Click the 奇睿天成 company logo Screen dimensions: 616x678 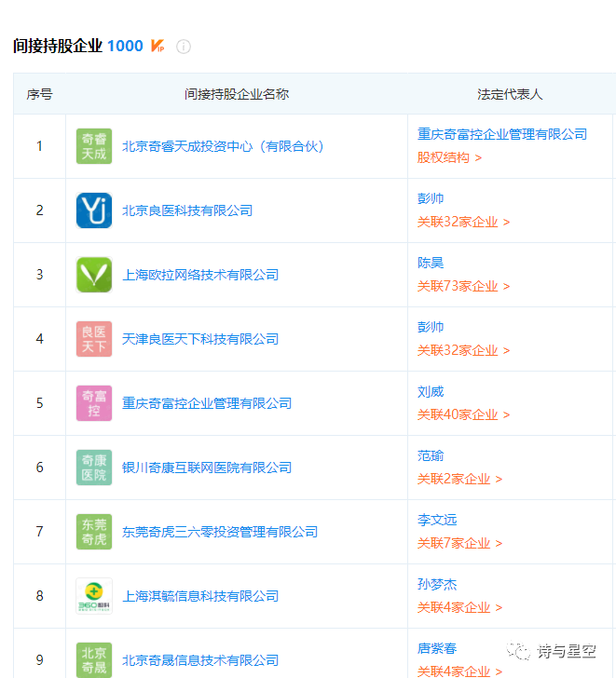94,146
